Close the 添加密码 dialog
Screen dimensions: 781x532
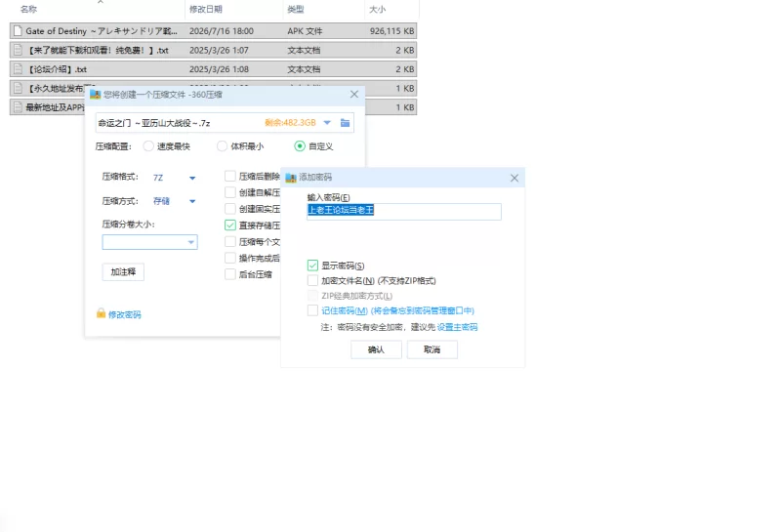(514, 178)
